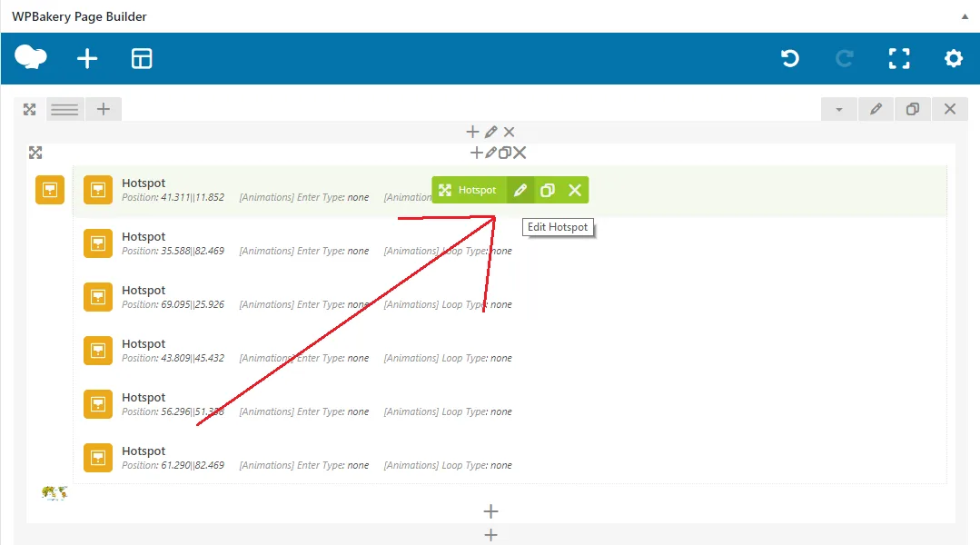The image size is (980, 545).
Task: Click X in the four-icon container controls
Action: pos(520,153)
